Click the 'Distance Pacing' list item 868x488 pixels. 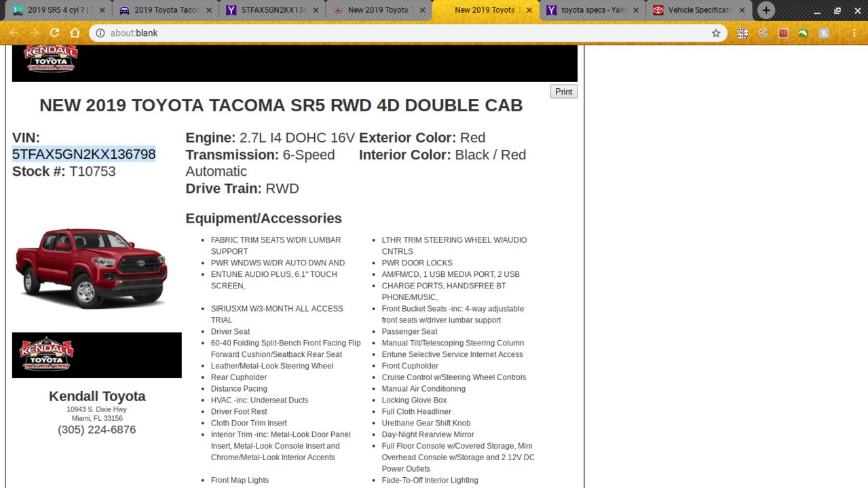click(x=239, y=389)
